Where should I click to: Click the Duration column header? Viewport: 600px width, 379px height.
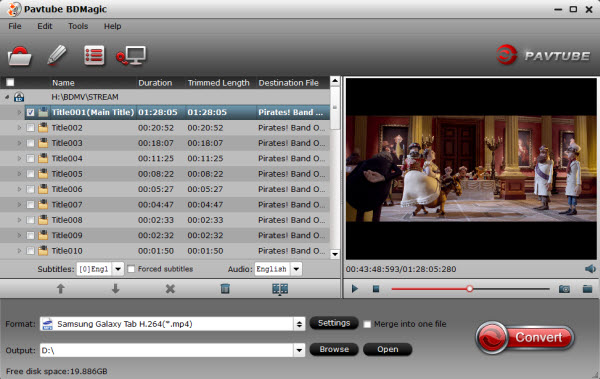point(161,83)
